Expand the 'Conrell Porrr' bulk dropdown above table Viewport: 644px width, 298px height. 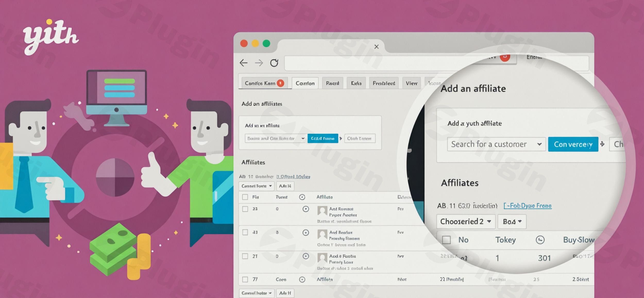(x=257, y=186)
